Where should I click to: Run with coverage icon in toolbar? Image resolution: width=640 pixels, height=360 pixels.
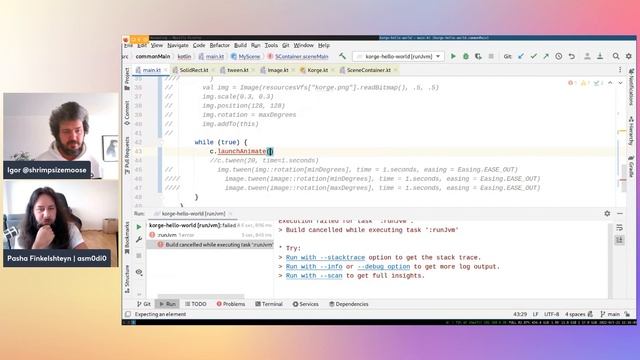tap(478, 56)
